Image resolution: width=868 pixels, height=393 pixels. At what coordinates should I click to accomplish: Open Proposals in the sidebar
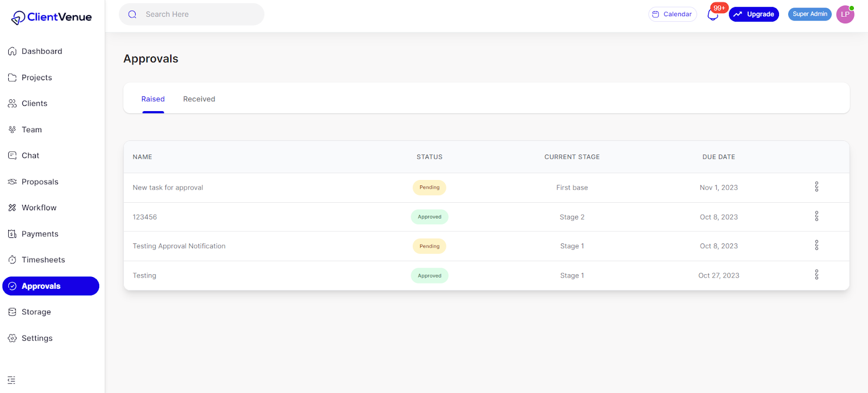tap(40, 182)
